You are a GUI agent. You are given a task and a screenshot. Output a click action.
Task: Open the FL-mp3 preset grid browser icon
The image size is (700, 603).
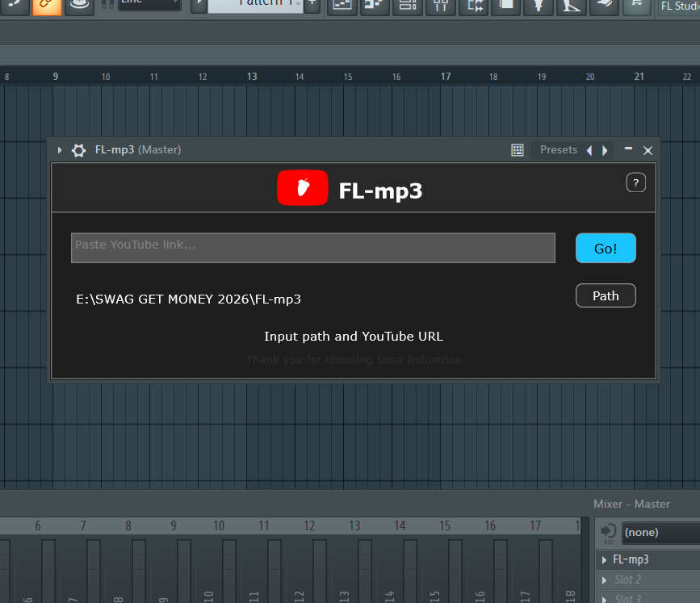(517, 150)
